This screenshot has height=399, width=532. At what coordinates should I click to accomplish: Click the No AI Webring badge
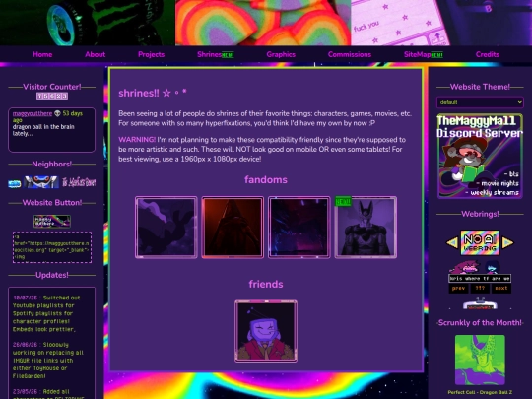point(480,242)
